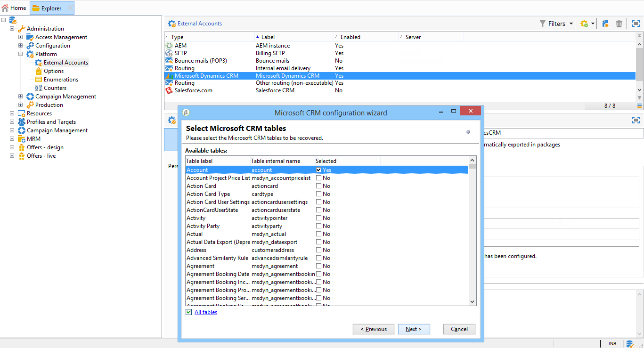Screen dimensions: 644x348
Task: Expand the Access Management node
Action: (x=21, y=37)
